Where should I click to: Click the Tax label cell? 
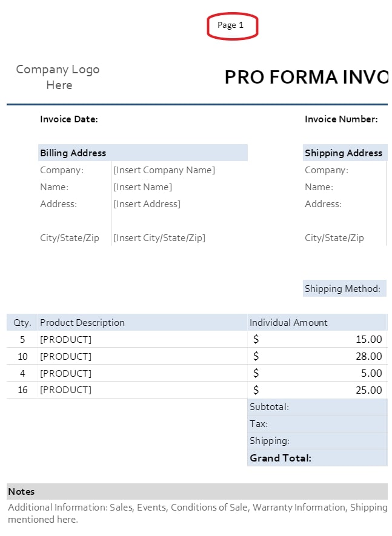click(259, 424)
